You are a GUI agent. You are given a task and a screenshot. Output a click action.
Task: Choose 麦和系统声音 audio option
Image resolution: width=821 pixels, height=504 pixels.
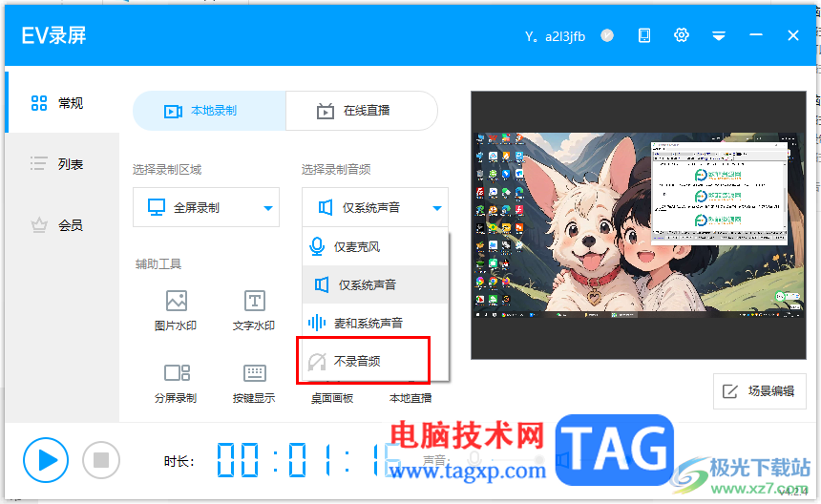375,323
